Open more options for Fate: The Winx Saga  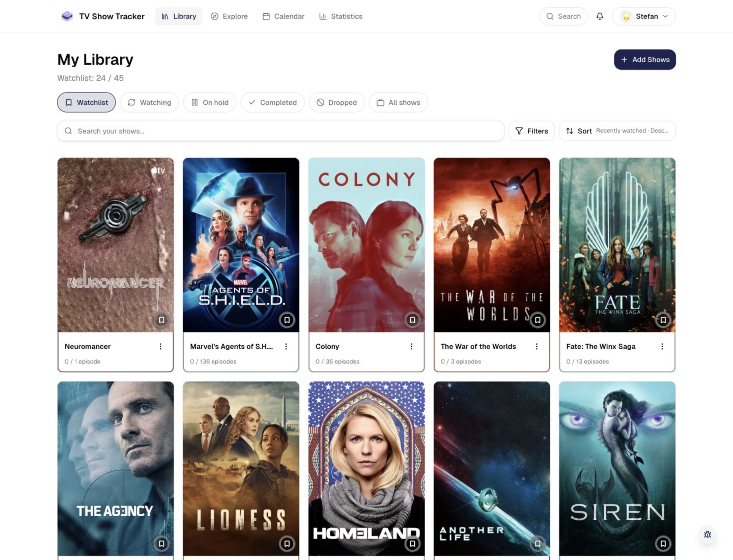662,346
